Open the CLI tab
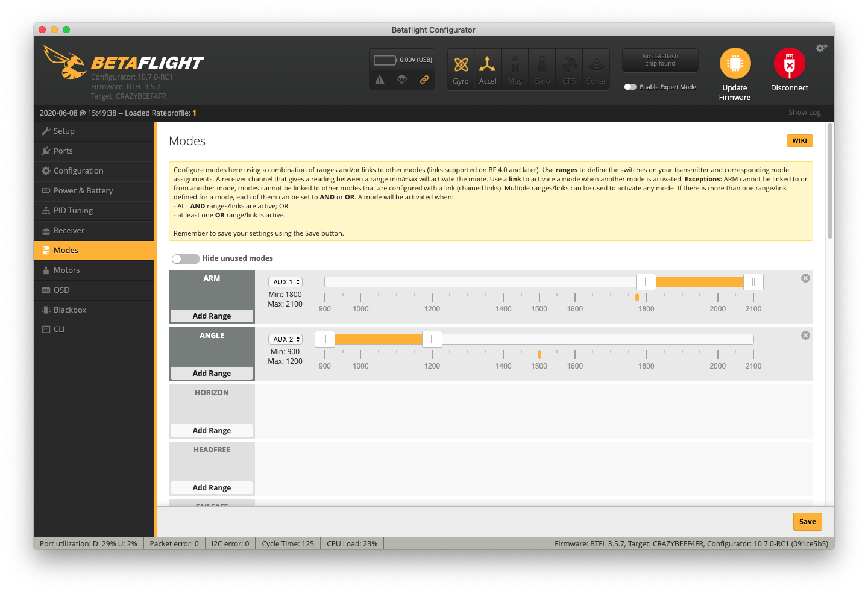Viewport: 868px width, 594px height. coord(95,329)
